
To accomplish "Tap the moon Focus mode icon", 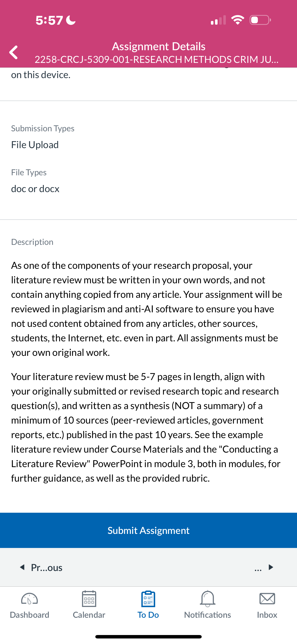I will point(71,20).
